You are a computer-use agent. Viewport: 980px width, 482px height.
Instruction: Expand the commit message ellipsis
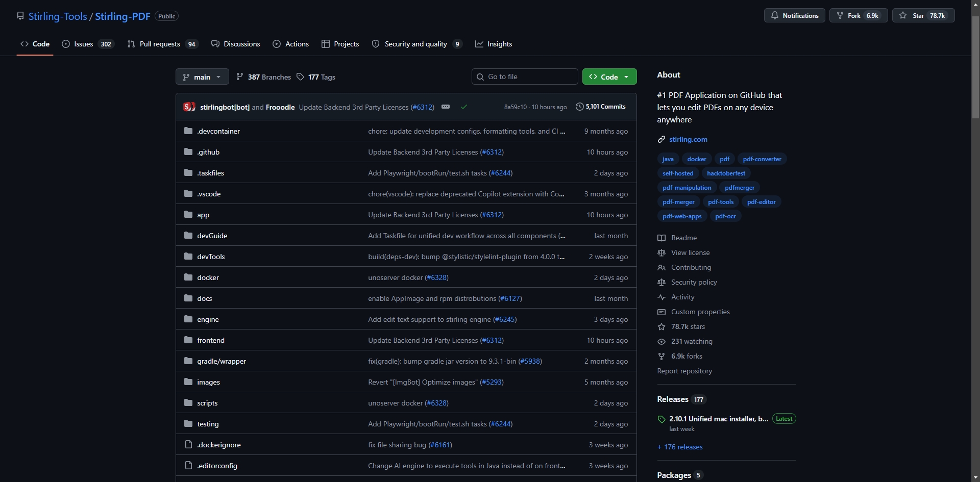tap(446, 107)
